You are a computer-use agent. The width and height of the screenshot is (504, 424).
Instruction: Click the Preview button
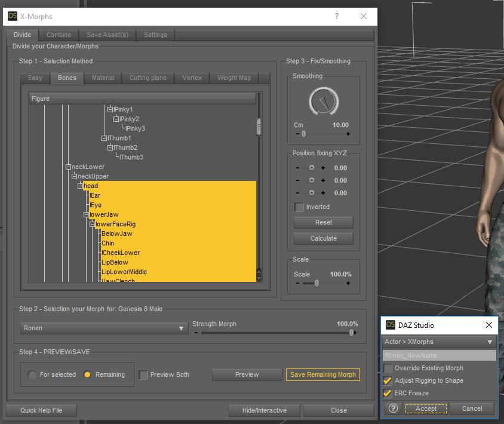point(247,374)
